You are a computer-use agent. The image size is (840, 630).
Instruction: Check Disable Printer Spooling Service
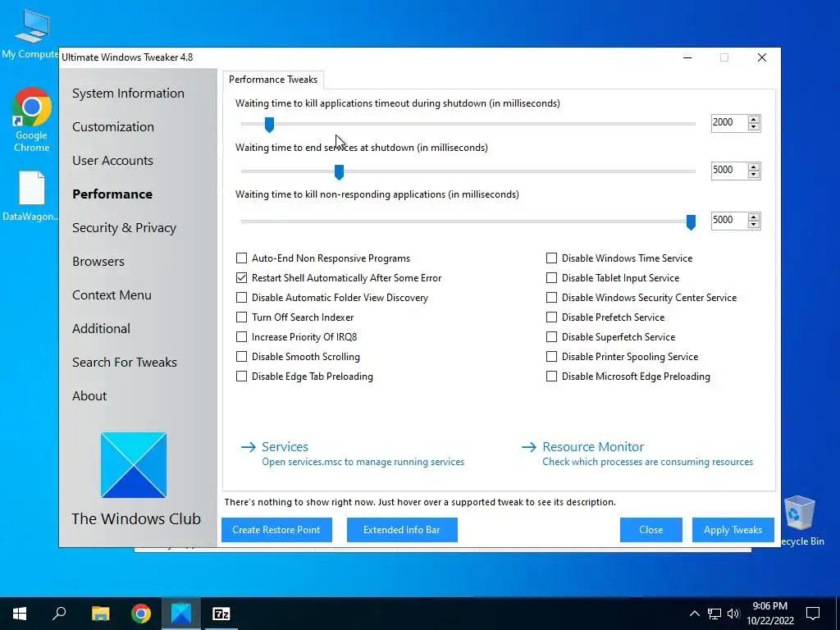551,357
